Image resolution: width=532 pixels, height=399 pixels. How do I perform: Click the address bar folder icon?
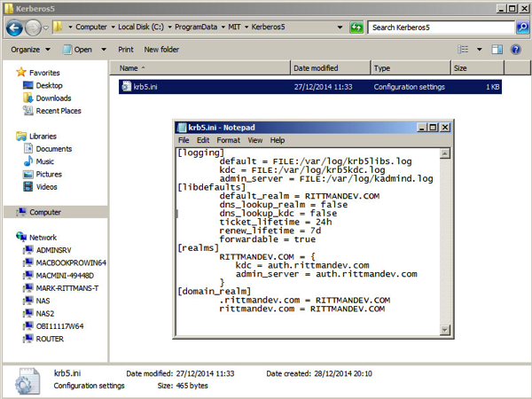click(x=58, y=27)
